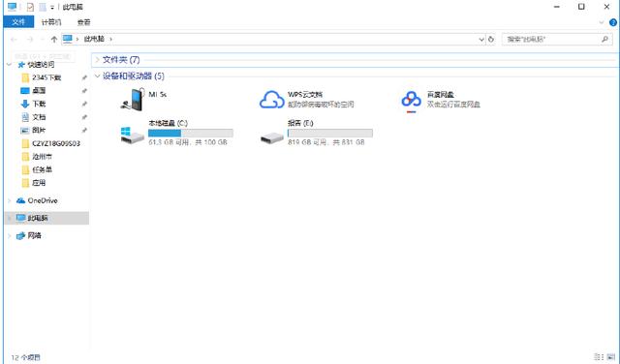Open the 图片 folder in sidebar
The height and width of the screenshot is (364, 620).
(39, 130)
